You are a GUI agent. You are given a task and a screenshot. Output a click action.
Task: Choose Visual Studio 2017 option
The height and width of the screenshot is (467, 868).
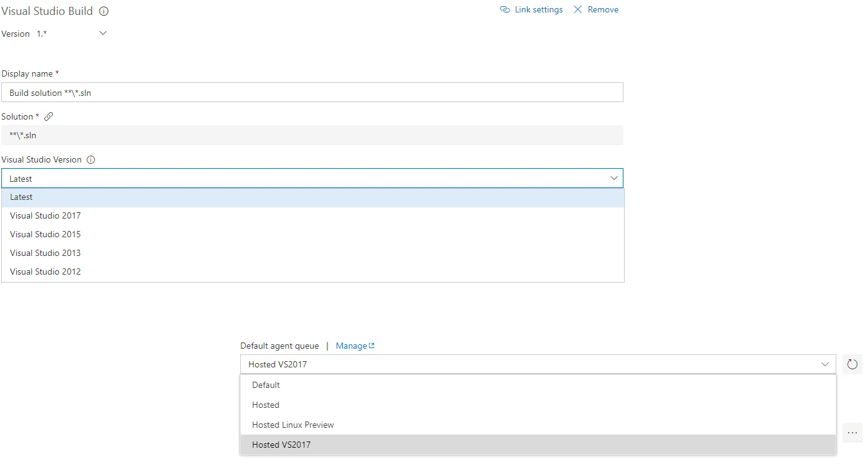point(313,216)
